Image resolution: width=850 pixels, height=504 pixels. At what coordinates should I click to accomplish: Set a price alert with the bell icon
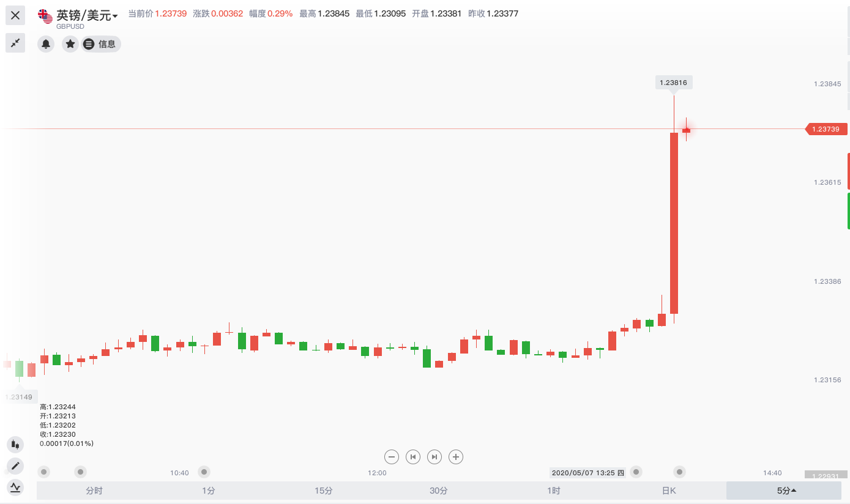(x=46, y=44)
